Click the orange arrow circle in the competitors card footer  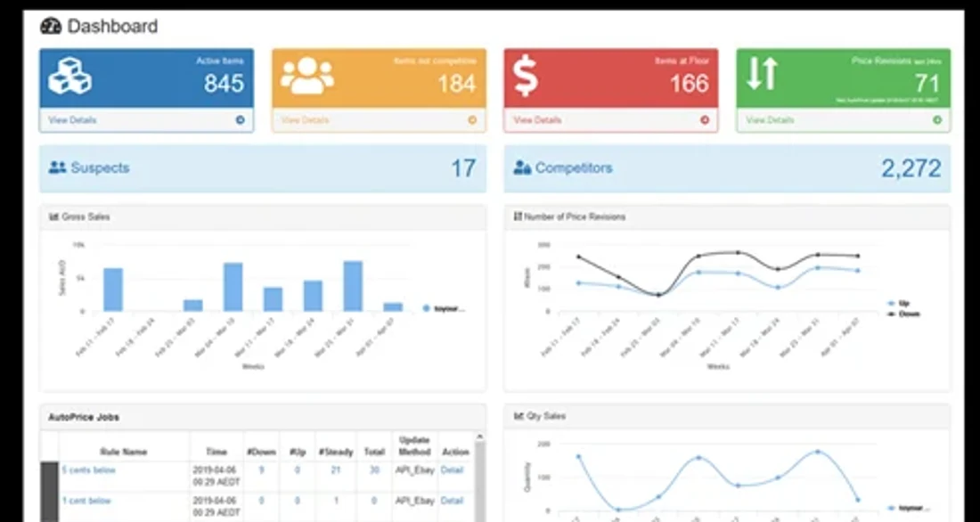(472, 120)
